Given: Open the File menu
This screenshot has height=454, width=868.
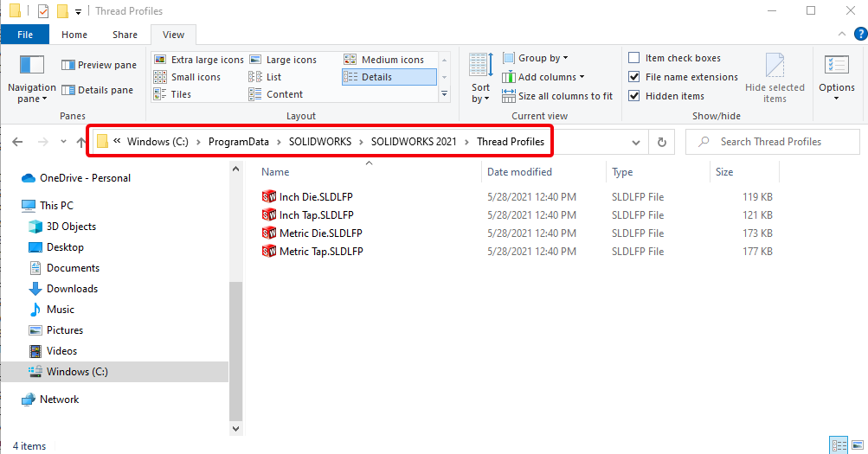Looking at the screenshot, I should (x=25, y=35).
